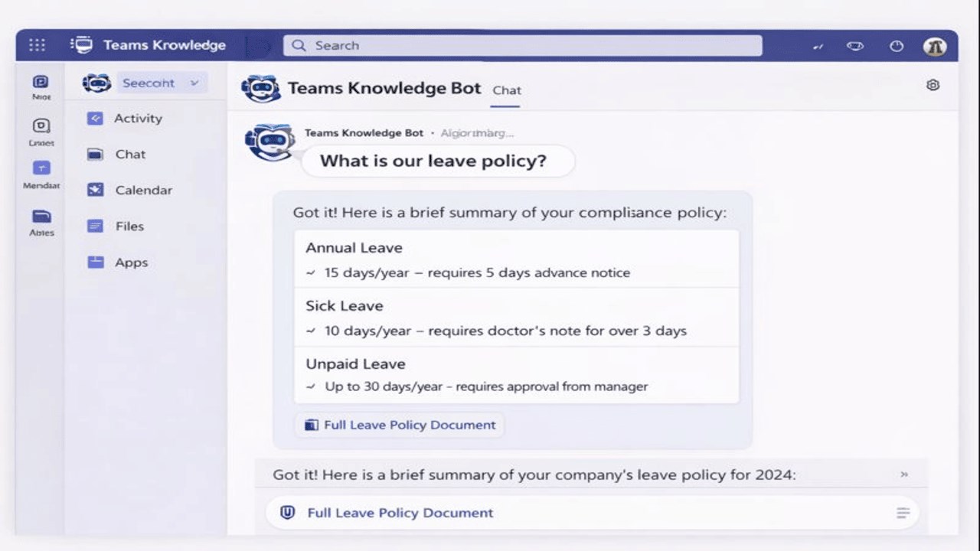The image size is (980, 551).
Task: Click the Teams Knowledge Bot avatar in header
Action: pyautogui.click(x=260, y=89)
